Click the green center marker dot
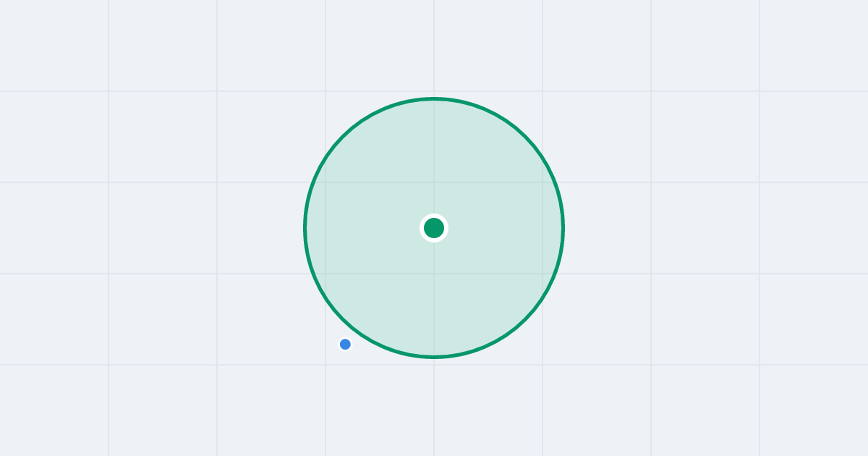Screen dimensions: 868x456 click(x=434, y=228)
